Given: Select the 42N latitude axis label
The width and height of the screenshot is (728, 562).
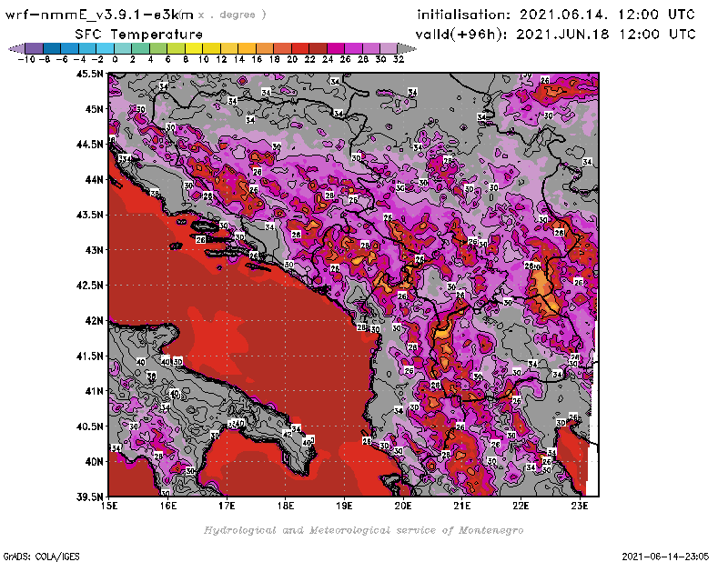Looking at the screenshot, I should [x=94, y=320].
